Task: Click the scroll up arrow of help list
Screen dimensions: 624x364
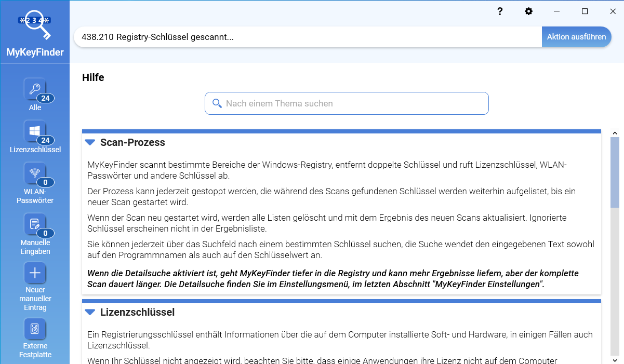Action: point(615,133)
